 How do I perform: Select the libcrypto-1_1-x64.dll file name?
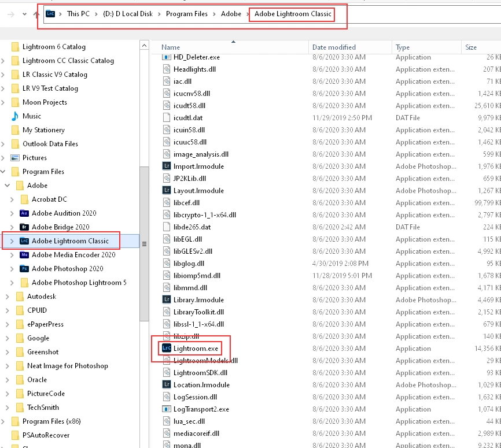tap(204, 215)
